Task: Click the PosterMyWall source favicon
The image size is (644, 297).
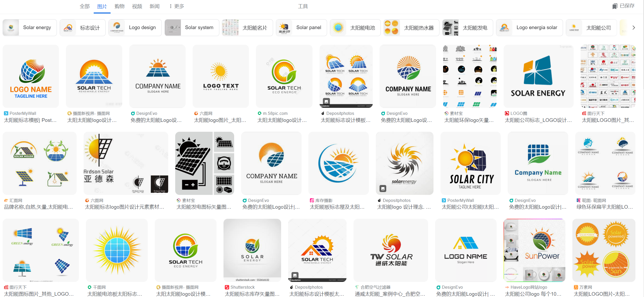Action: coord(6,114)
